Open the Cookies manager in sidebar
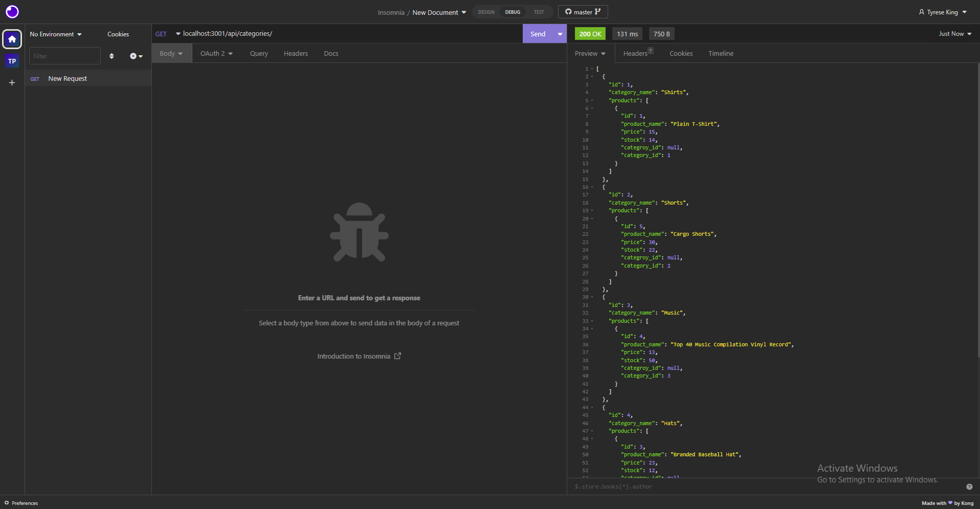This screenshot has width=980, height=509. (x=118, y=34)
